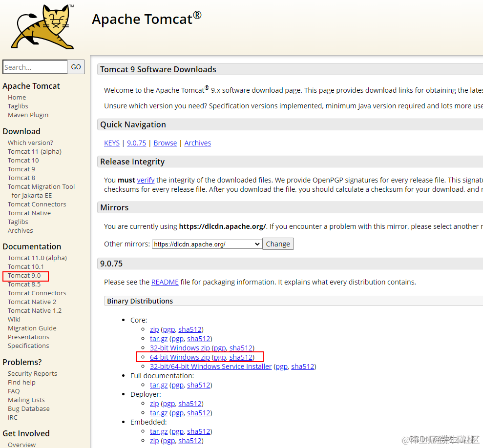Open Tomcat Native under Download

pyautogui.click(x=29, y=213)
